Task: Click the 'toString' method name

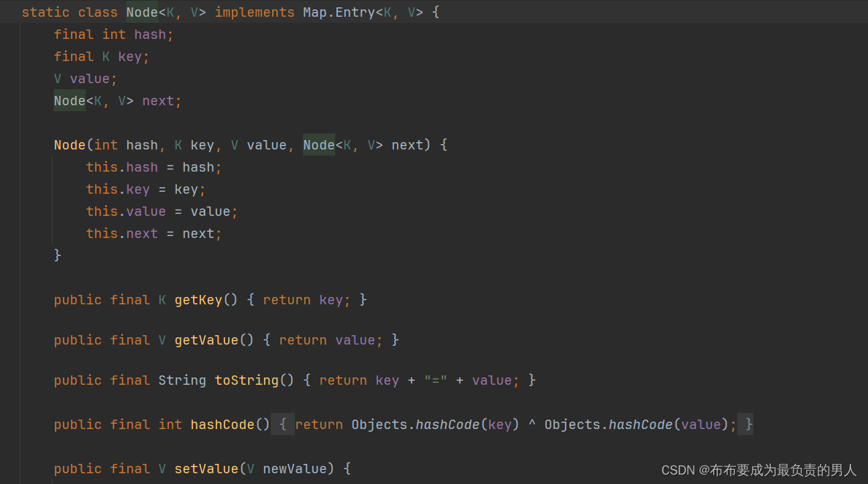Action: (x=247, y=380)
